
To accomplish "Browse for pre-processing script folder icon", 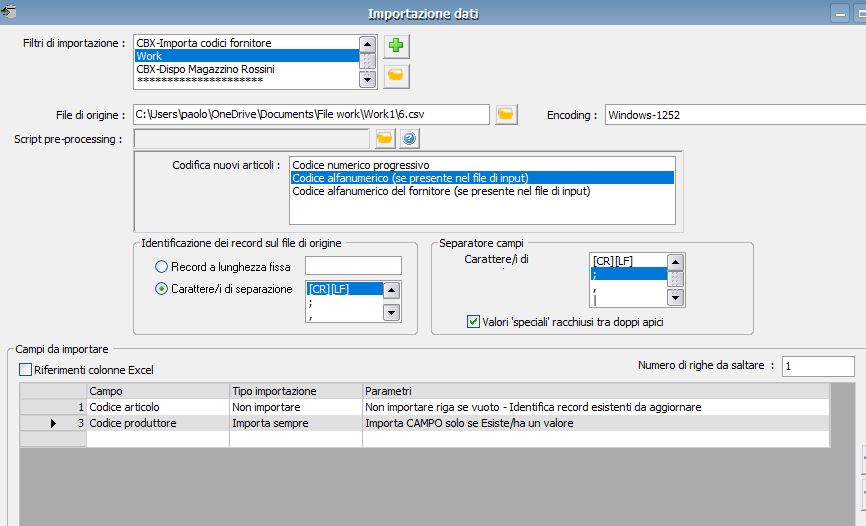I will [x=385, y=138].
